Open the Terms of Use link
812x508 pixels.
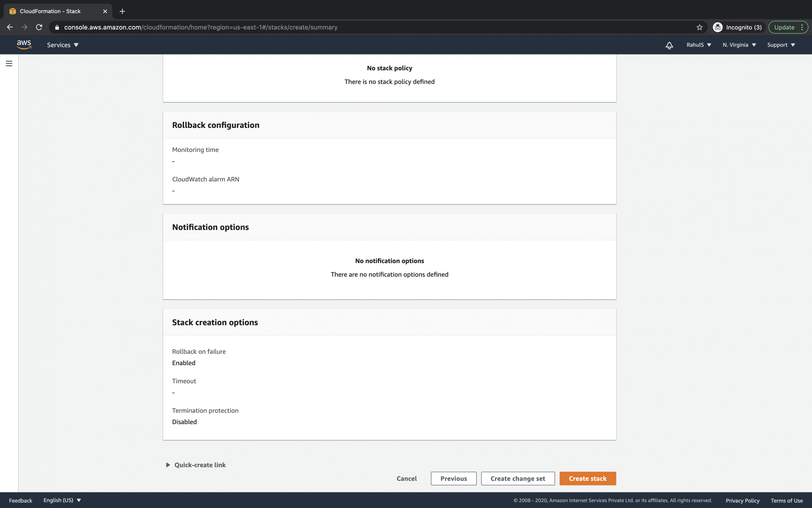click(x=786, y=500)
